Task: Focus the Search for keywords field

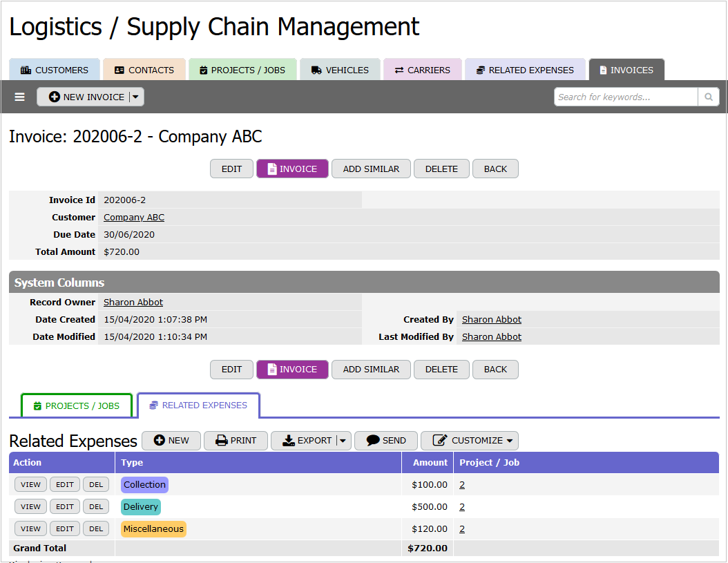Action: coord(626,97)
